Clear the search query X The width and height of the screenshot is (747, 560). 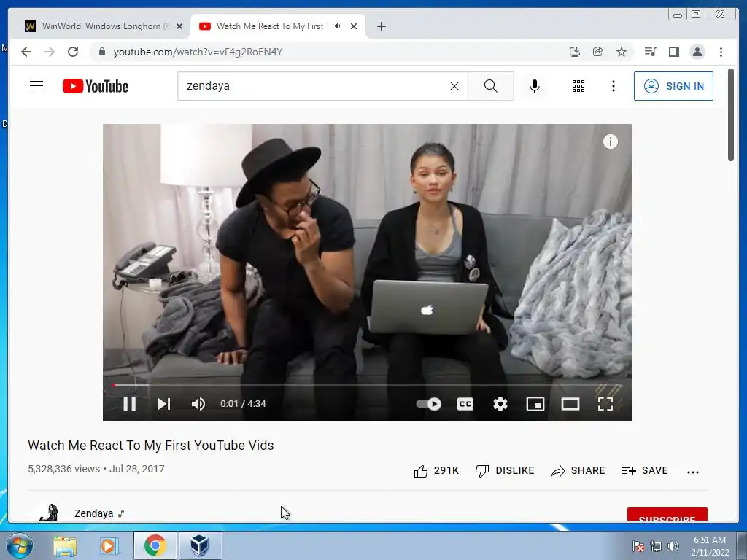(454, 86)
